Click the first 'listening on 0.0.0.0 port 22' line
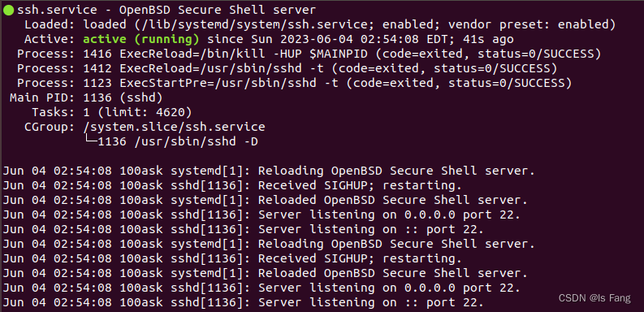 coord(261,214)
